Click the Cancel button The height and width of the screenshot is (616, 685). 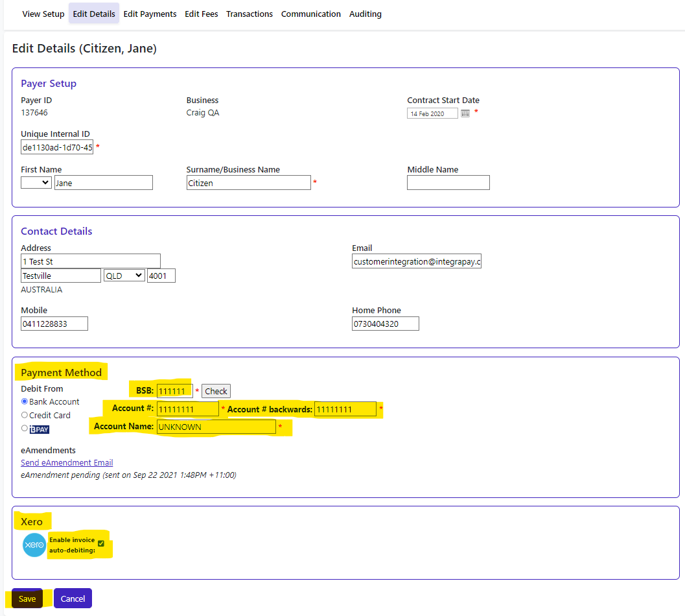click(73, 598)
